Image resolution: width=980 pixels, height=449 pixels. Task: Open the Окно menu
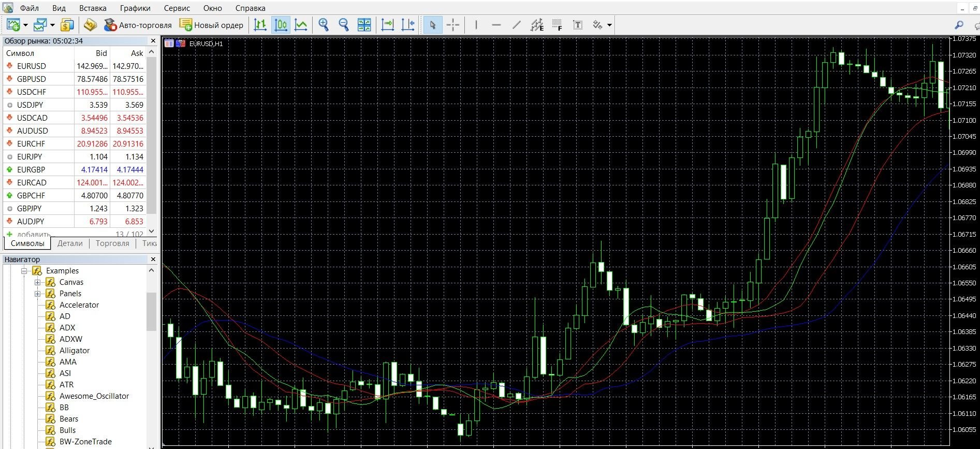[x=213, y=8]
